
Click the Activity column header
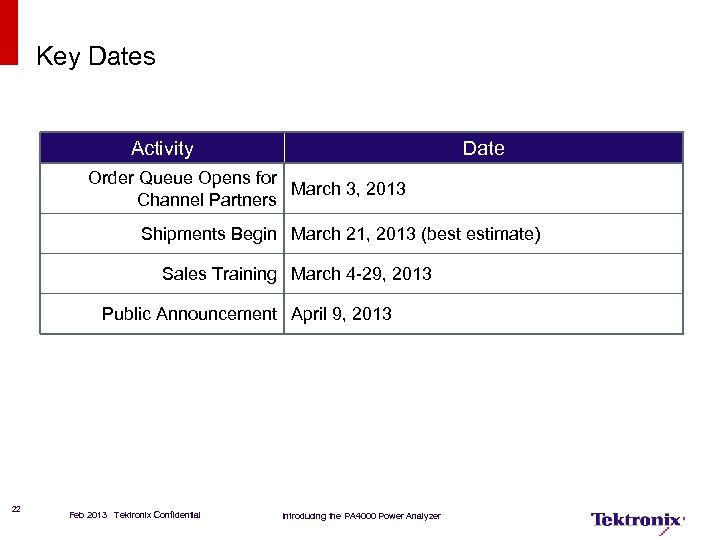[x=162, y=148]
